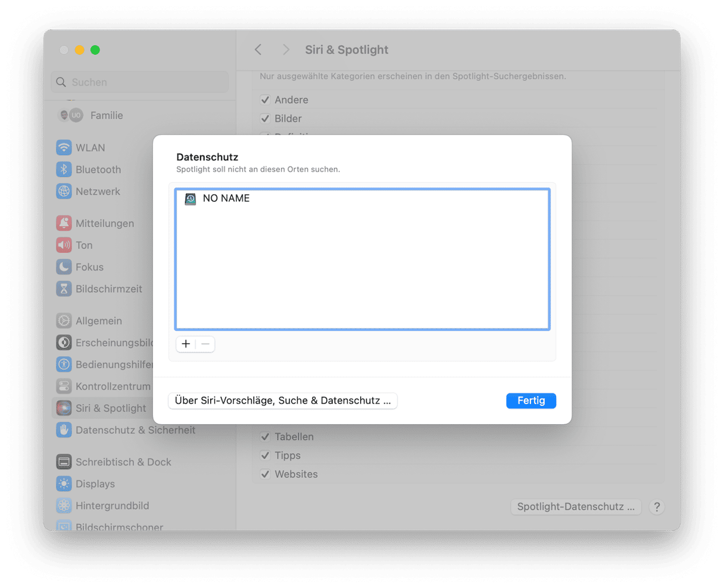Click the Mitteilungen bell icon
The image size is (724, 588).
pyautogui.click(x=64, y=223)
